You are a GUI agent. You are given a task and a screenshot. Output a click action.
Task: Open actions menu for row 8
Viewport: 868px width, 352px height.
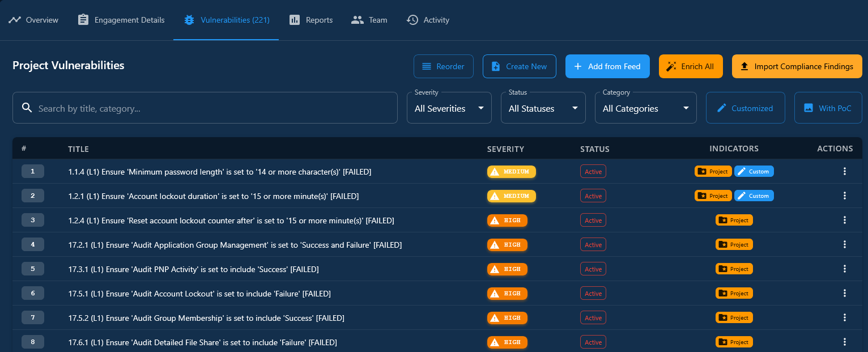845,342
